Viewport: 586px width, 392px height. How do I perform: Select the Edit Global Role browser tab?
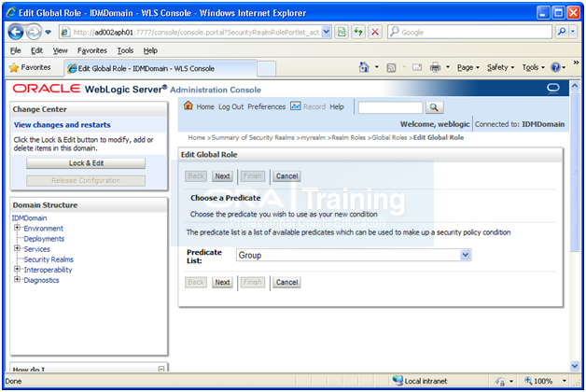(160, 68)
